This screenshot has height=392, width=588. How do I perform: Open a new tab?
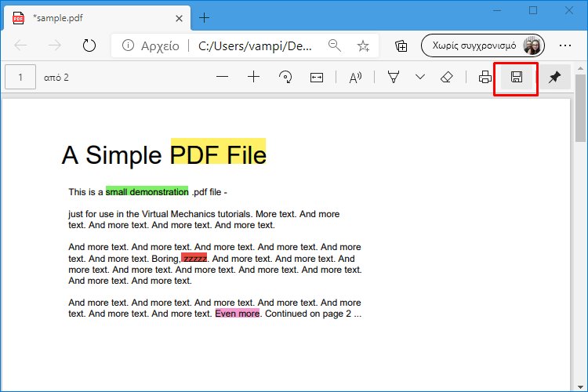tap(204, 17)
